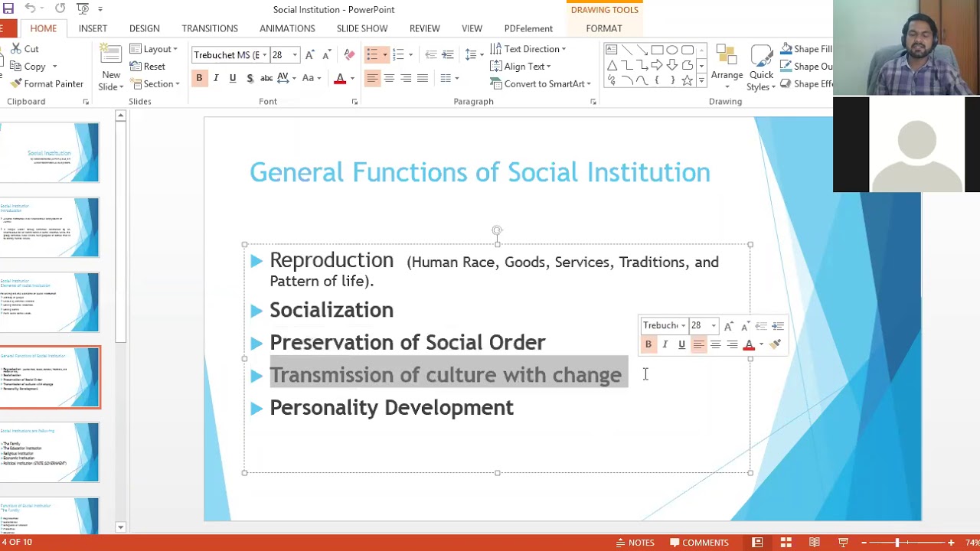The image size is (980, 551).
Task: Start Slide Show from status bar icon
Action: click(x=843, y=543)
